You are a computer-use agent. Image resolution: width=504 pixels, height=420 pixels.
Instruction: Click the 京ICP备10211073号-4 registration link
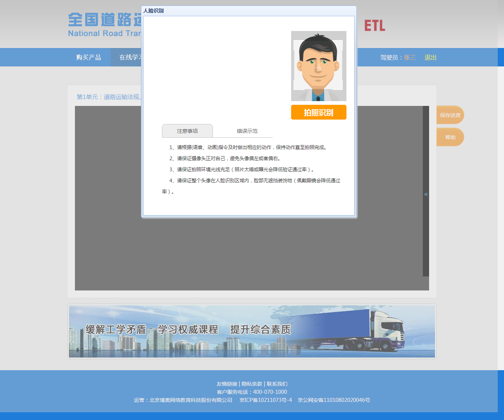click(266, 400)
